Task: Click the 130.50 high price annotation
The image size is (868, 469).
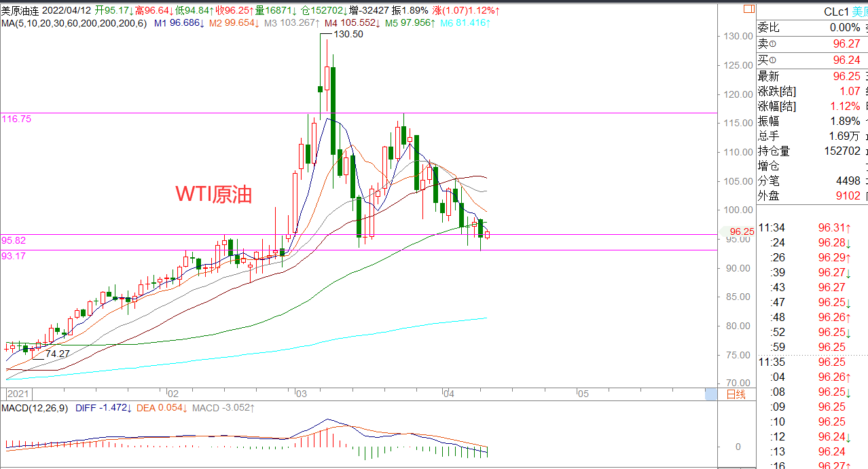Action: pos(348,34)
